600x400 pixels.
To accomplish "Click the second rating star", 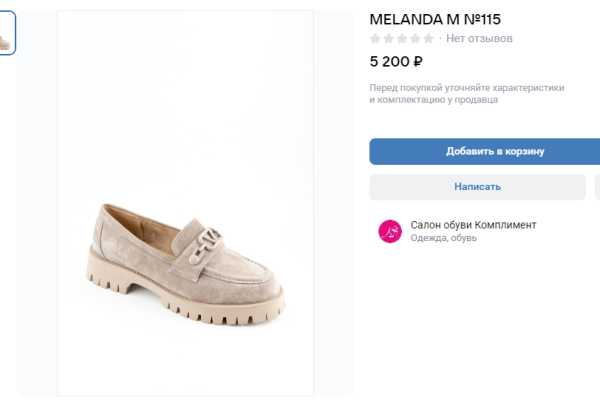I will coord(389,39).
